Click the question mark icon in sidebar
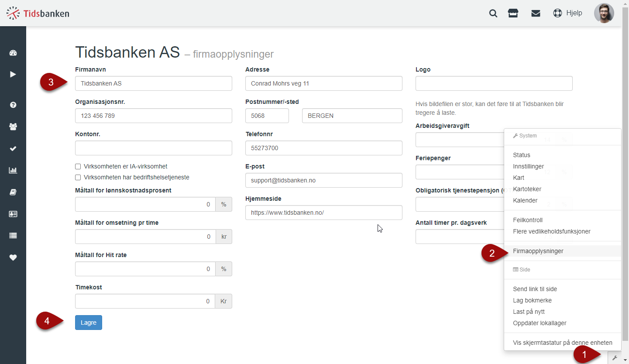Viewport: 629px width, 364px height. click(x=13, y=105)
